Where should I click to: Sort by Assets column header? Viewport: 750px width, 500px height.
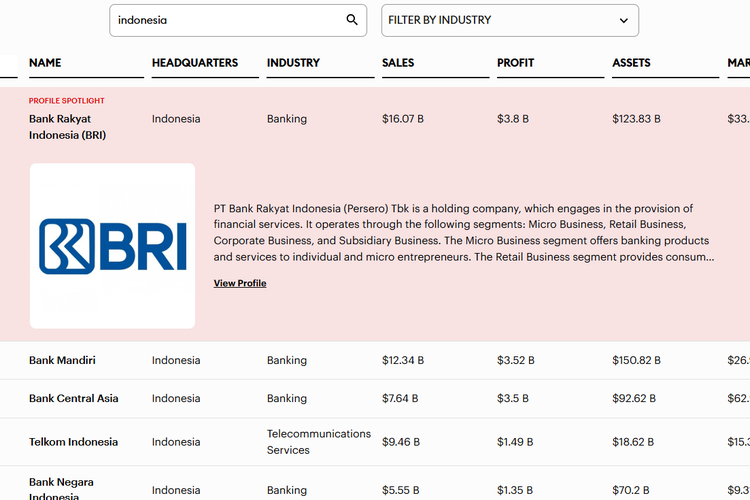click(x=633, y=63)
